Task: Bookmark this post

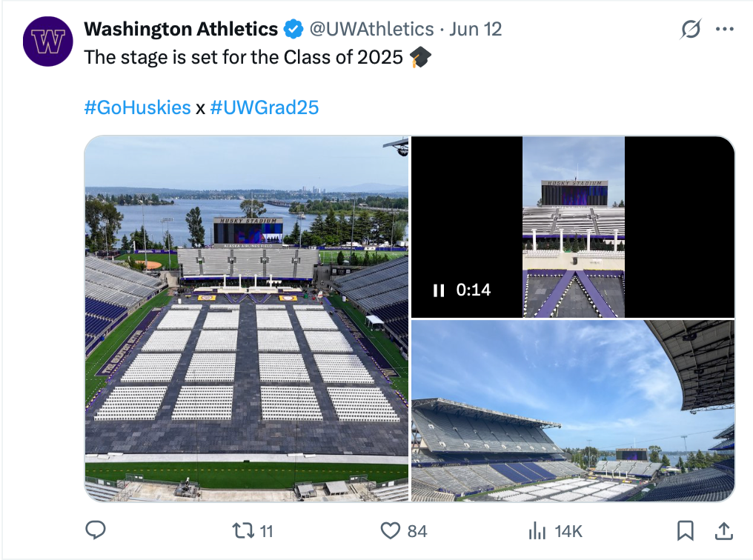Action: pyautogui.click(x=686, y=530)
